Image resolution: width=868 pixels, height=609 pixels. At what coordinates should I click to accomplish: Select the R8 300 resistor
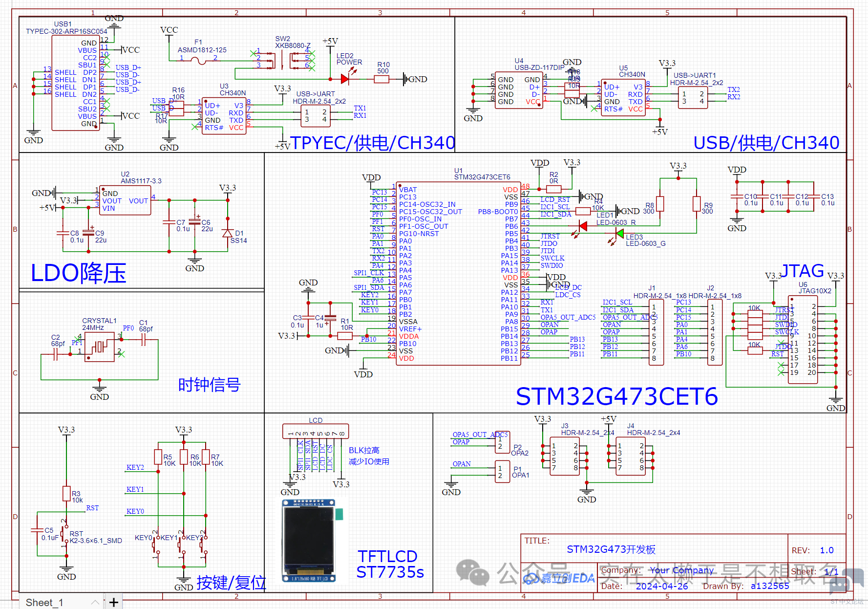[660, 204]
